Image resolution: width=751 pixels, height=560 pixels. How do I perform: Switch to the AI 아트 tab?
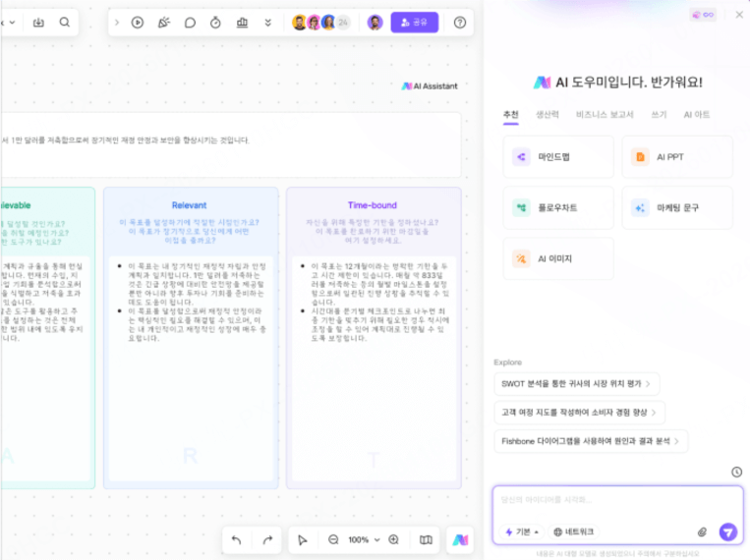pyautogui.click(x=696, y=114)
